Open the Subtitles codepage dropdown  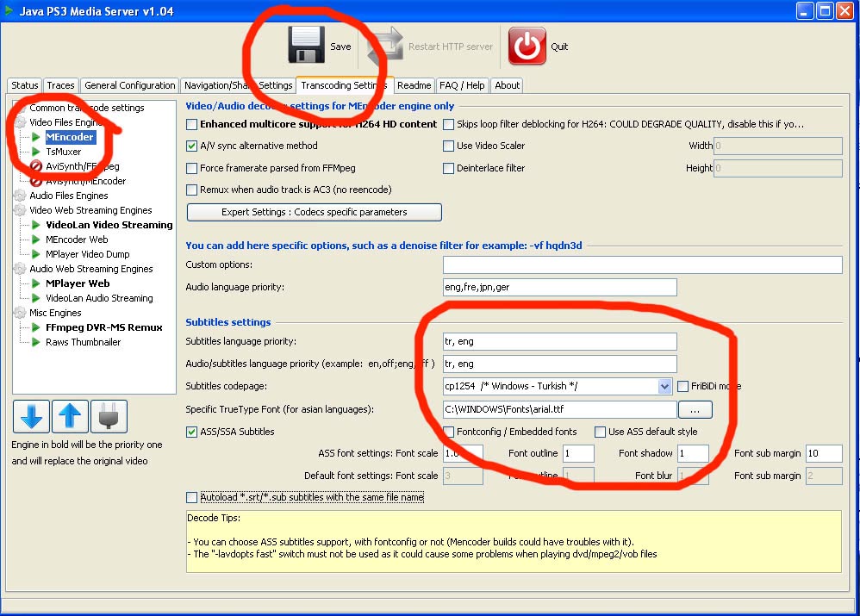tap(664, 386)
